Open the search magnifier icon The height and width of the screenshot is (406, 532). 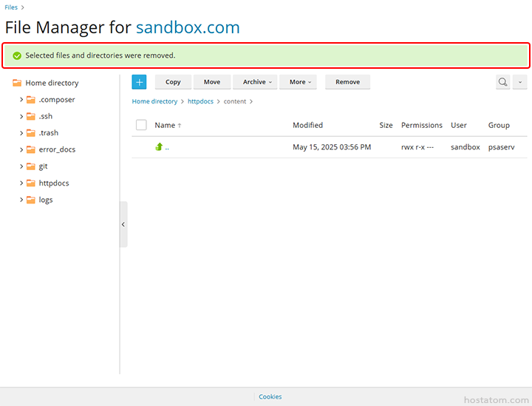(x=502, y=82)
